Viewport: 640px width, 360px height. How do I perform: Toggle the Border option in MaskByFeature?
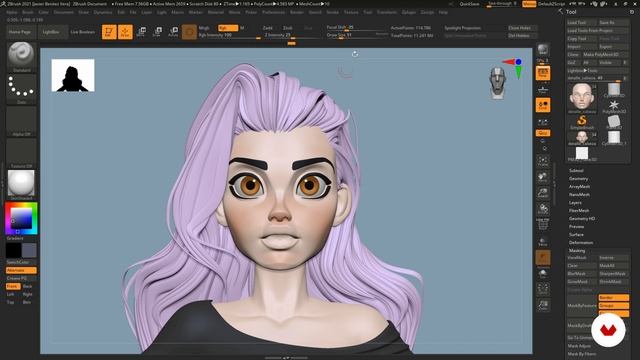point(613,298)
